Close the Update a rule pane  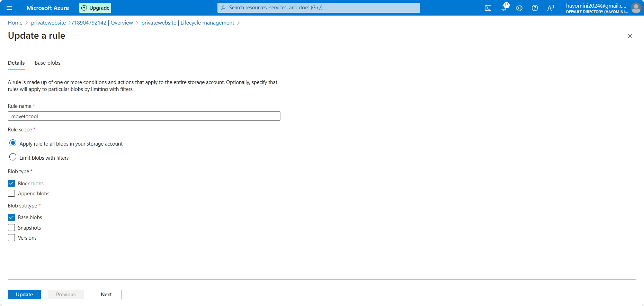(x=630, y=36)
